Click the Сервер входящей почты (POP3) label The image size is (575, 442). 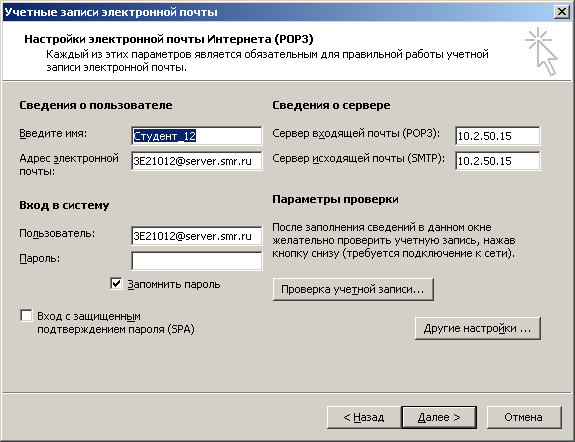pyautogui.click(x=356, y=134)
